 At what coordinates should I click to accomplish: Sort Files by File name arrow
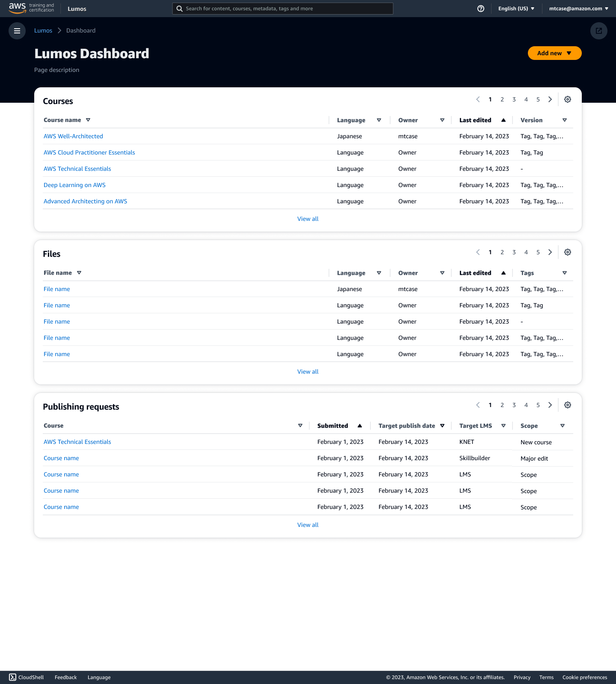(79, 273)
